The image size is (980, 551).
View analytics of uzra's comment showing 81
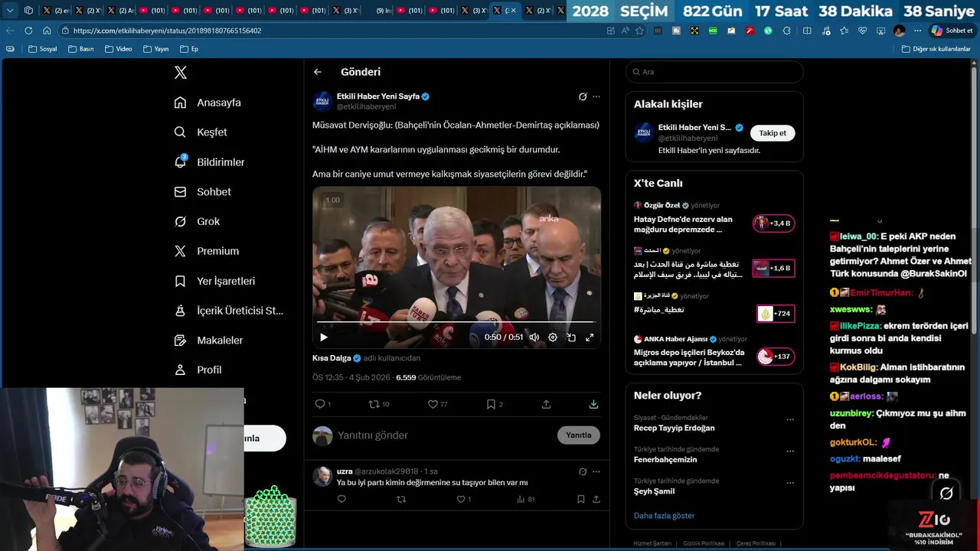click(x=526, y=499)
